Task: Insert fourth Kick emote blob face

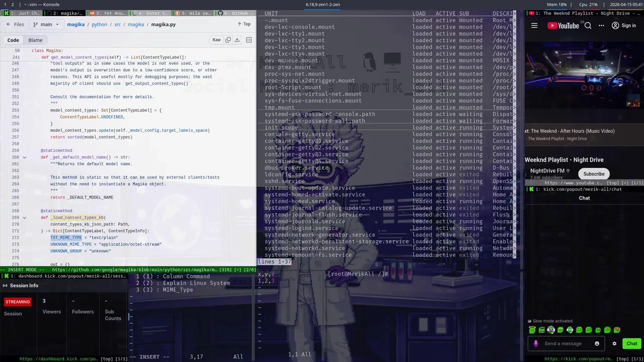Action: (560, 330)
